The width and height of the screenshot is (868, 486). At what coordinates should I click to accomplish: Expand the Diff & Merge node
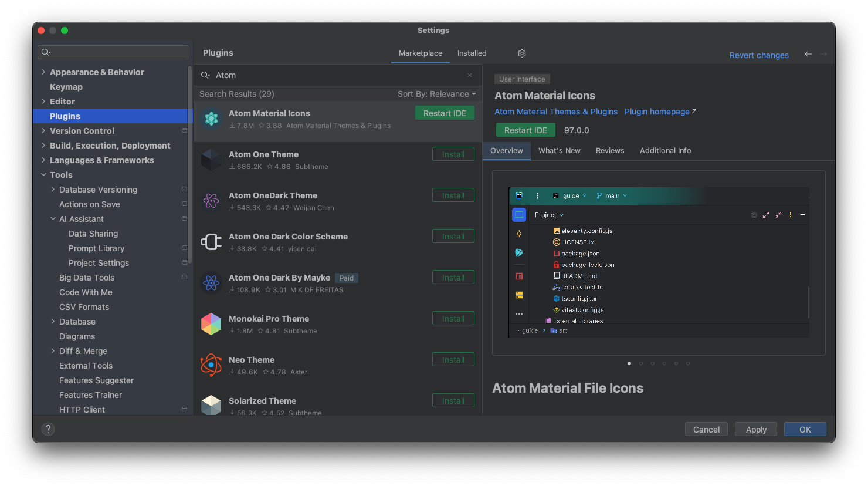(53, 351)
